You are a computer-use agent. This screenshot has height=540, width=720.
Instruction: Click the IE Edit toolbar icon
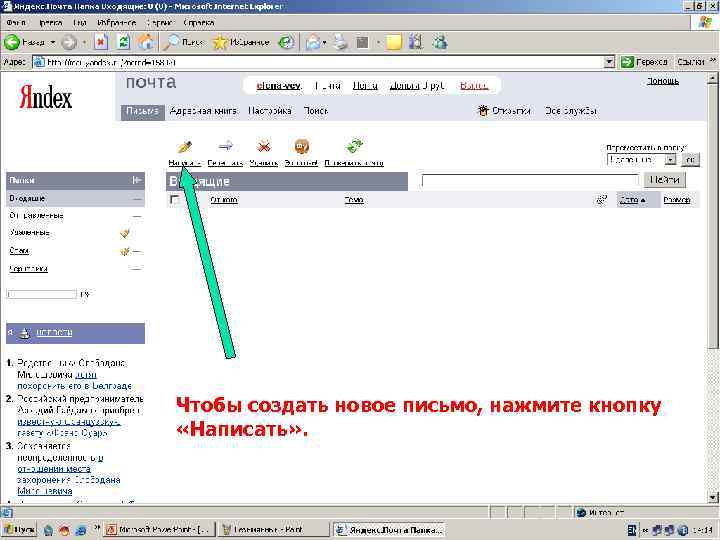coord(363,43)
